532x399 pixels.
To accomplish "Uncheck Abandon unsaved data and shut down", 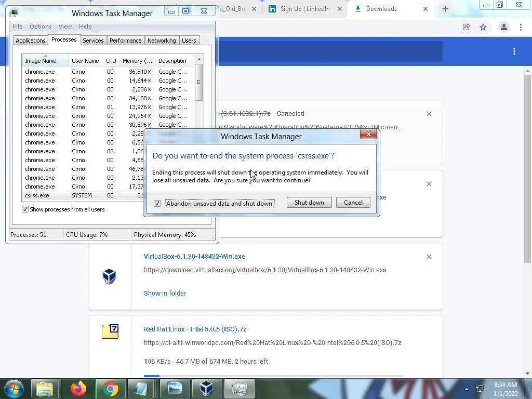I will pos(157,203).
